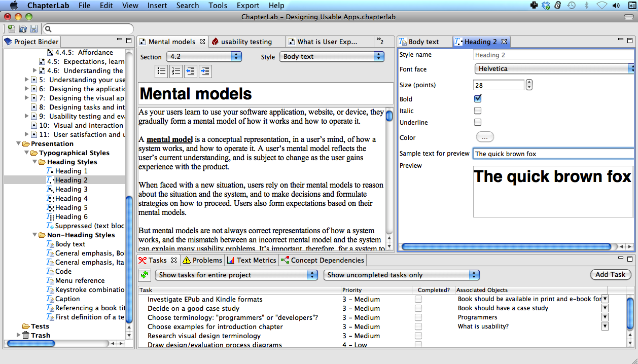Click the bulleted list icon
This screenshot has height=364, width=638.
161,71
